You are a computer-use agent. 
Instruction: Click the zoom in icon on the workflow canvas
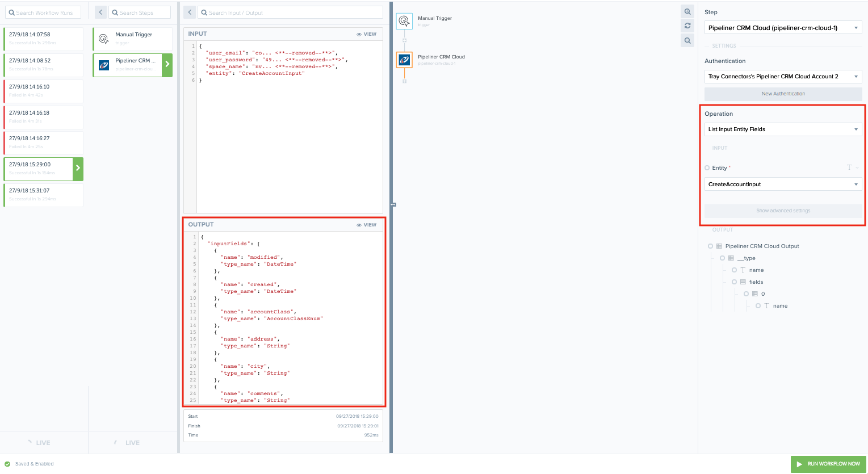point(687,11)
